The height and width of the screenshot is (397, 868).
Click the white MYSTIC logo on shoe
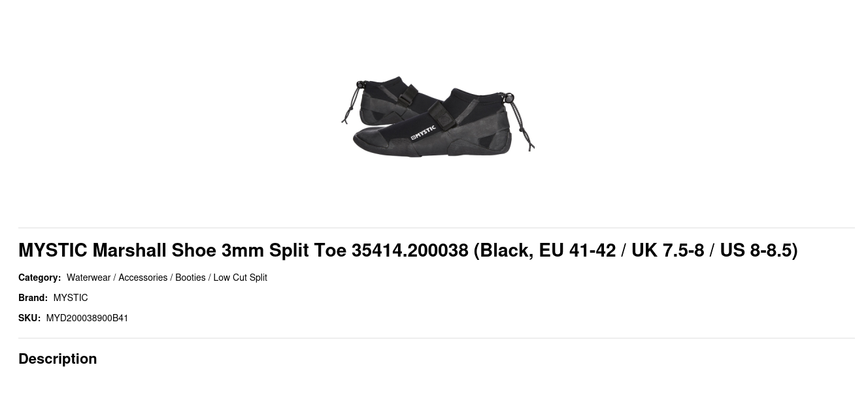tap(423, 132)
